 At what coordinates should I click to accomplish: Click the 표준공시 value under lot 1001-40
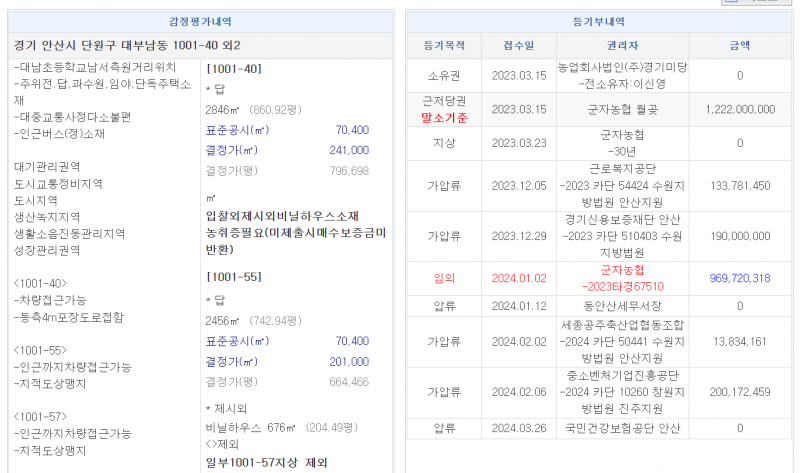pos(352,130)
